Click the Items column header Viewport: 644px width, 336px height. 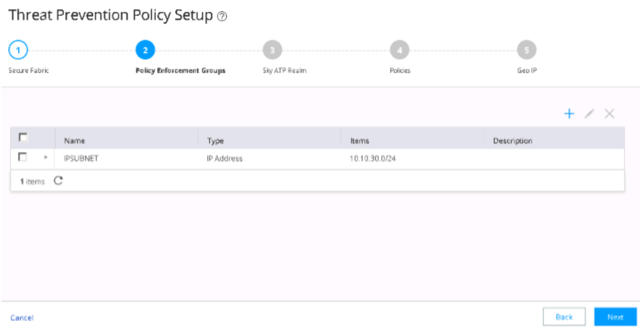click(359, 141)
